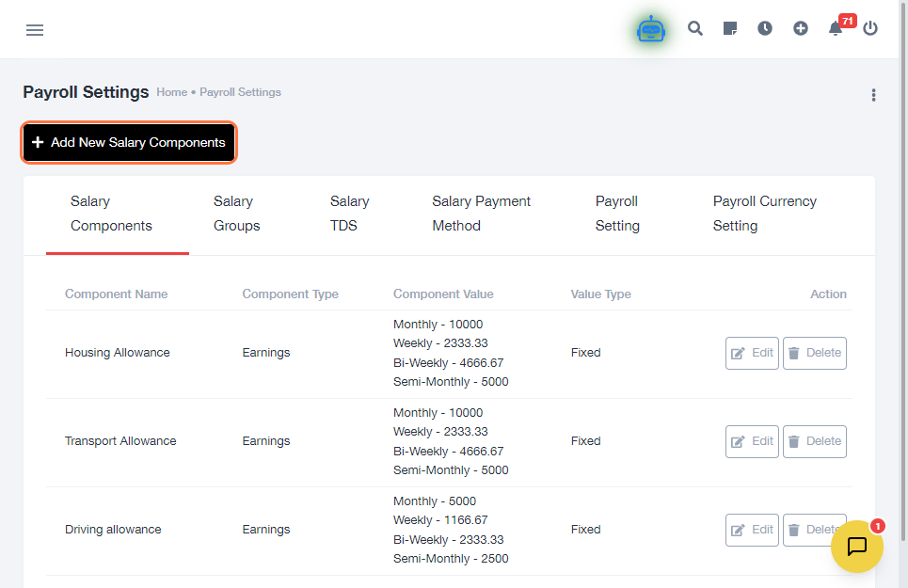
Task: Open the chat bubble widget
Action: pos(856,547)
